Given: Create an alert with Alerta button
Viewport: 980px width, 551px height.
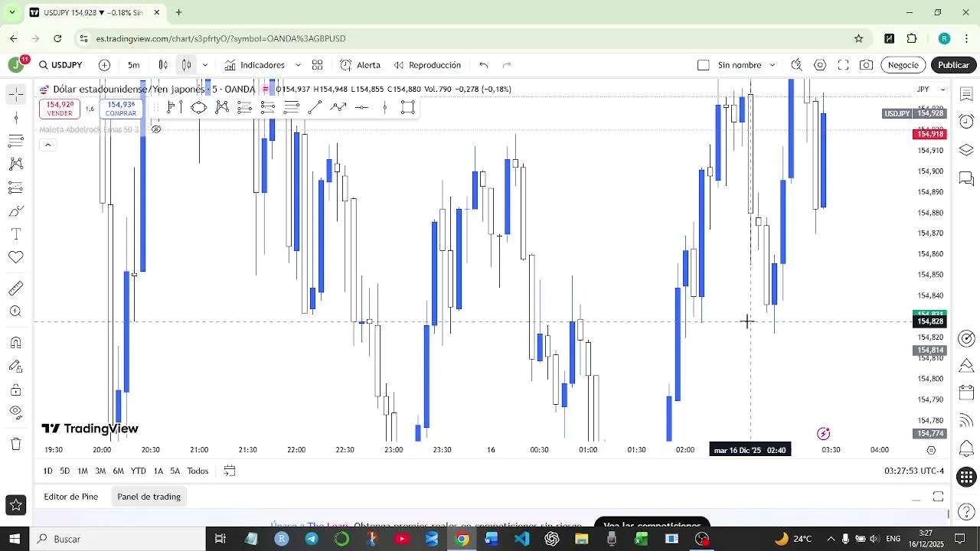Looking at the screenshot, I should [360, 65].
